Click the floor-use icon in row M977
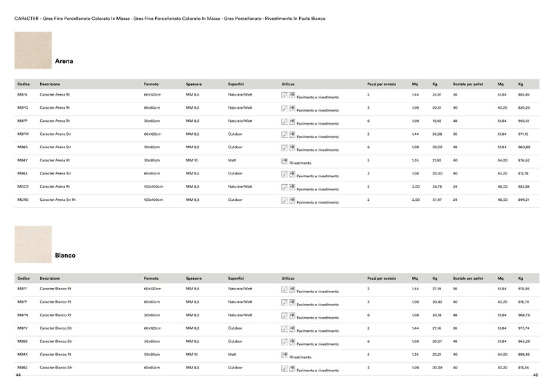The height and width of the screenshot is (392, 554). coord(285,289)
